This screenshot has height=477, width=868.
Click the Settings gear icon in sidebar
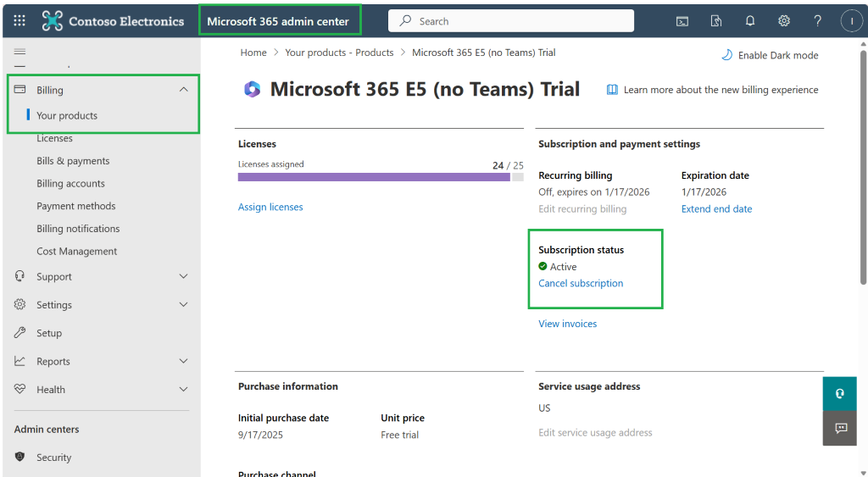coord(20,304)
